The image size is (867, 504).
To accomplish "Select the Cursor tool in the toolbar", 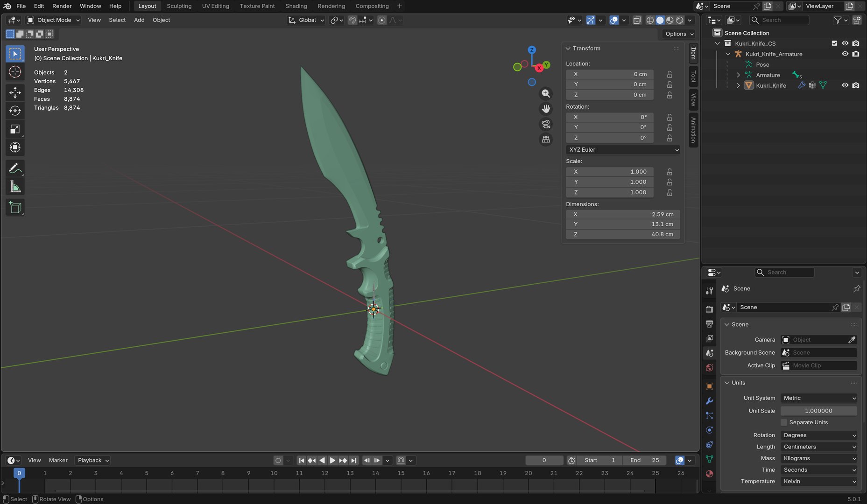I will click(x=15, y=72).
